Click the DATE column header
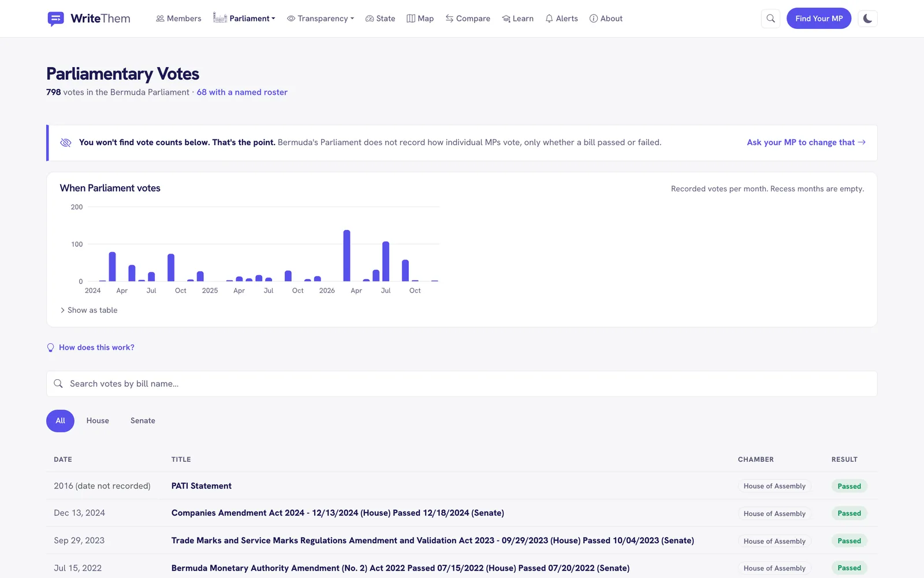Image resolution: width=924 pixels, height=578 pixels. [x=63, y=460]
